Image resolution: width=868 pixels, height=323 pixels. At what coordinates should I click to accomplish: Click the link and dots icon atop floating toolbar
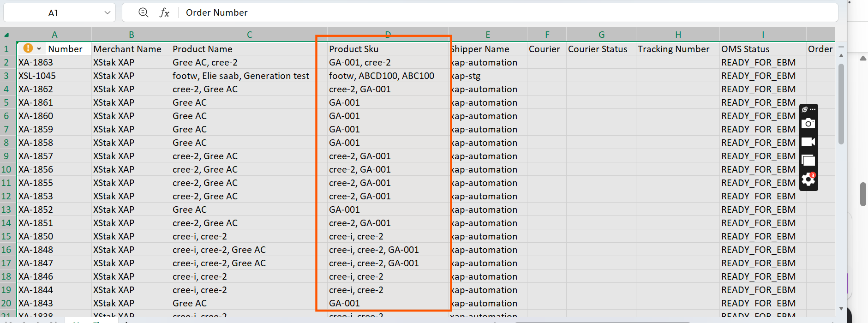808,109
